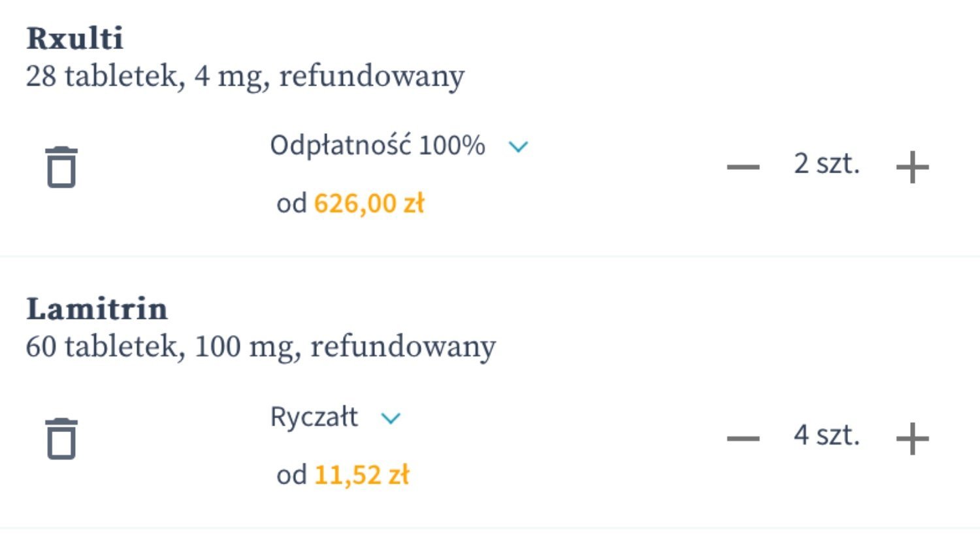Image resolution: width=980 pixels, height=549 pixels.
Task: Click the 626,00 zł price for Rxulti
Action: (369, 203)
